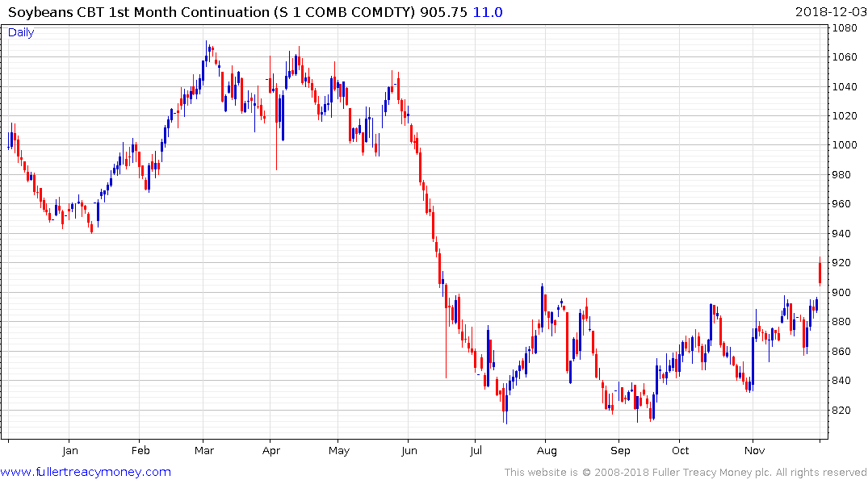Click the Oct month axis label
This screenshot has height=484, width=868.
pyautogui.click(x=681, y=451)
